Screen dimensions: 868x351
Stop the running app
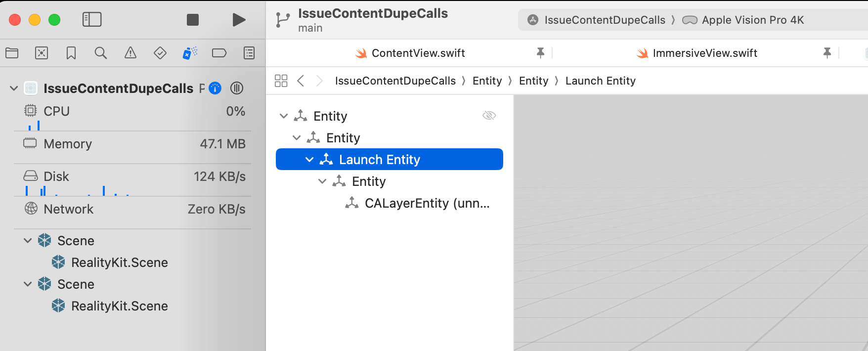pyautogui.click(x=193, y=20)
